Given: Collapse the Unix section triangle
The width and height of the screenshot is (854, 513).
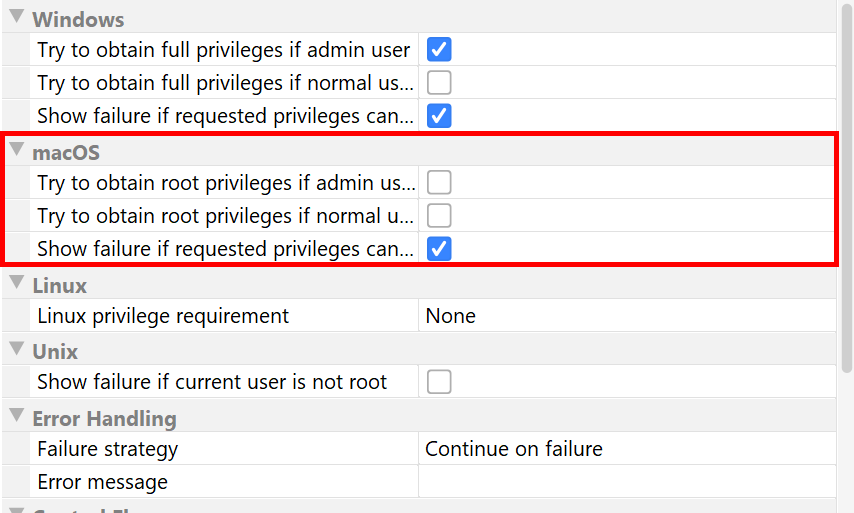Looking at the screenshot, I should point(16,350).
